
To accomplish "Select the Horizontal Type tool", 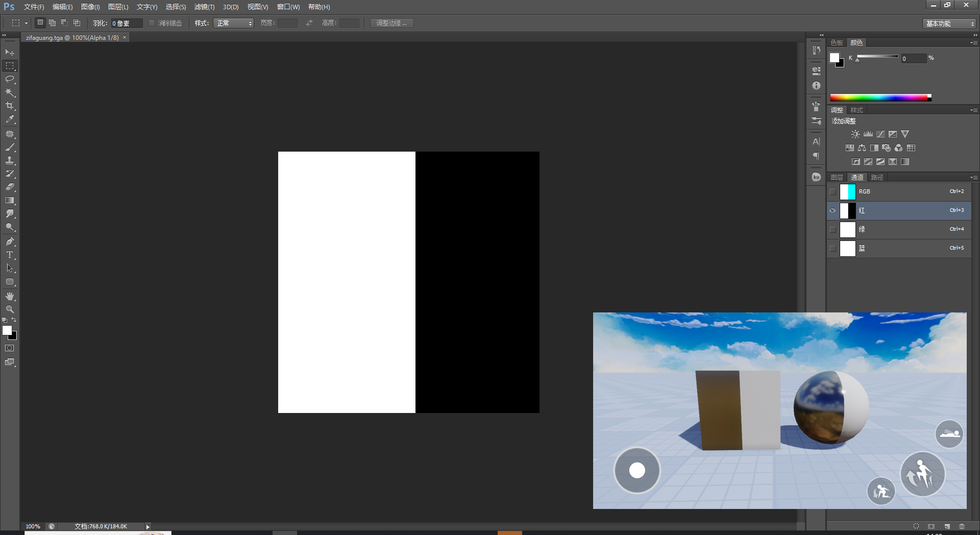I will [10, 255].
